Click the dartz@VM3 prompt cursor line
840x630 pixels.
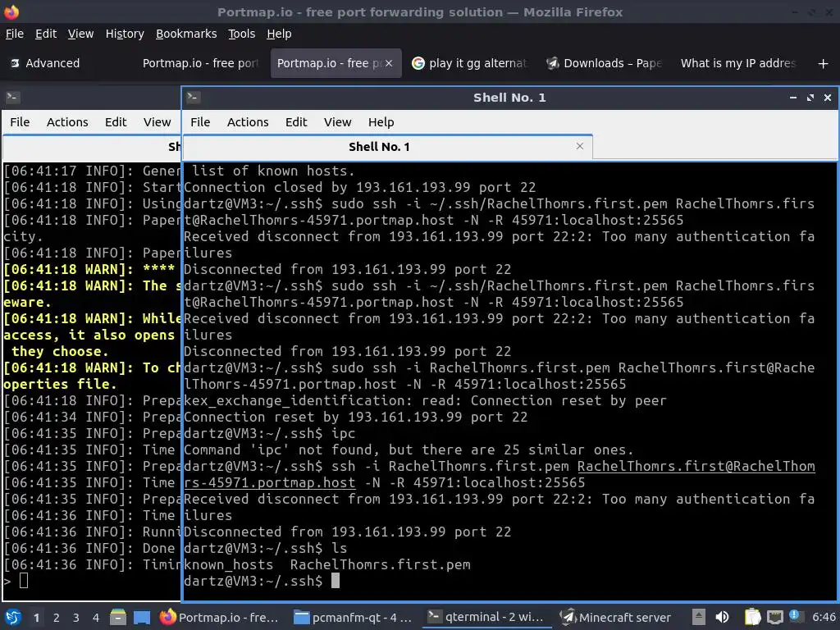click(x=262, y=581)
